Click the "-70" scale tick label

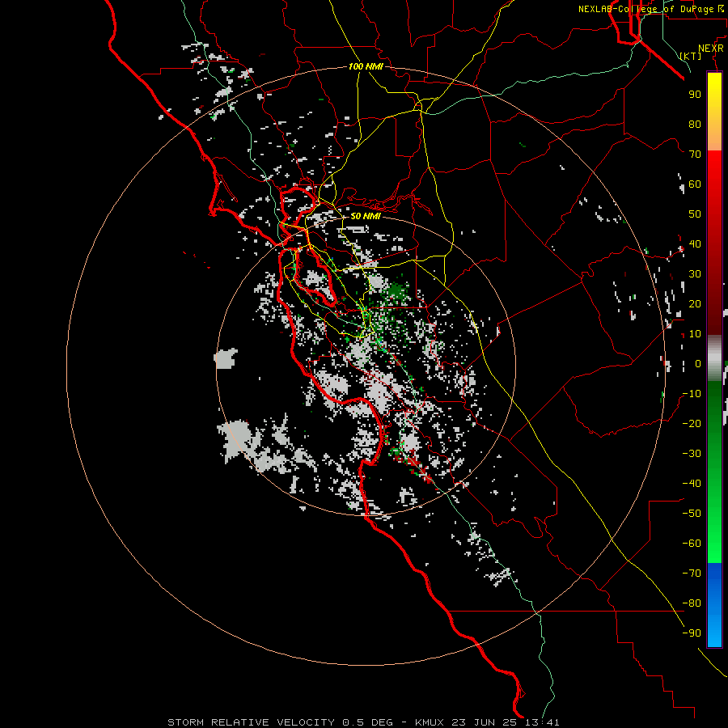692,574
